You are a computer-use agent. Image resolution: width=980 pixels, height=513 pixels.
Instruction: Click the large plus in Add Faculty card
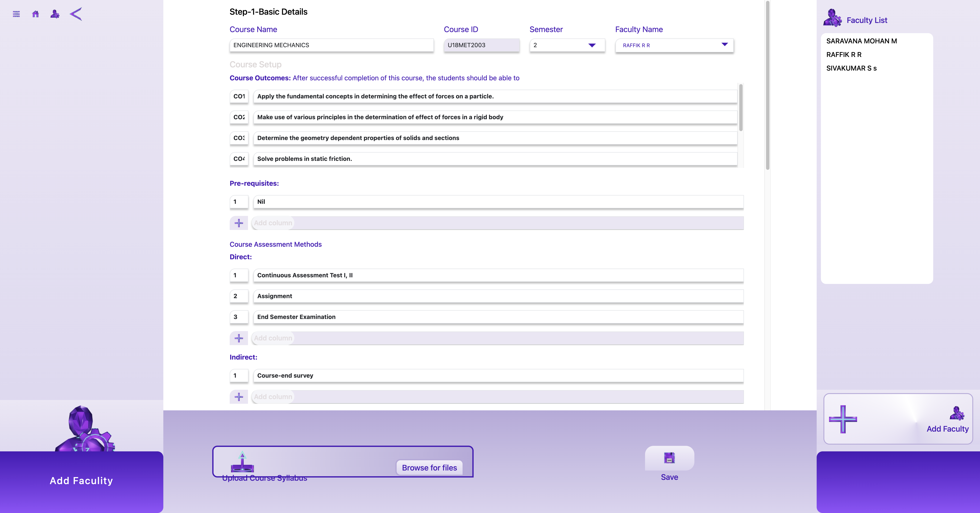click(843, 419)
